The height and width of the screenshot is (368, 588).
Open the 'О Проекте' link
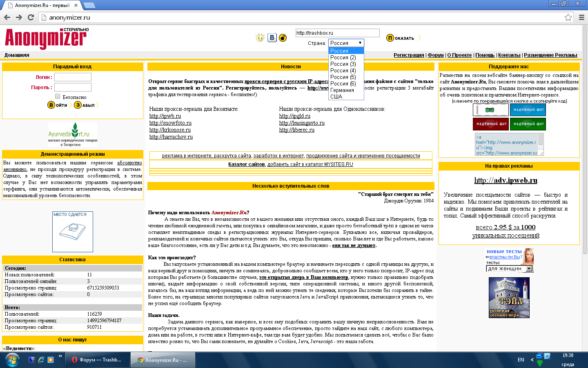459,55
